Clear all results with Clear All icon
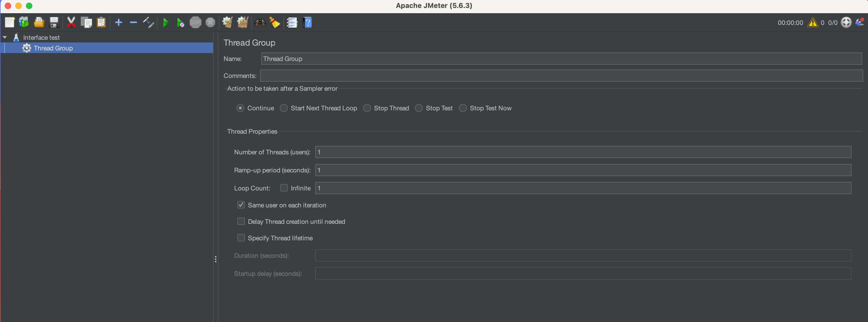Screen dimensions: 868x322 pyautogui.click(x=243, y=23)
